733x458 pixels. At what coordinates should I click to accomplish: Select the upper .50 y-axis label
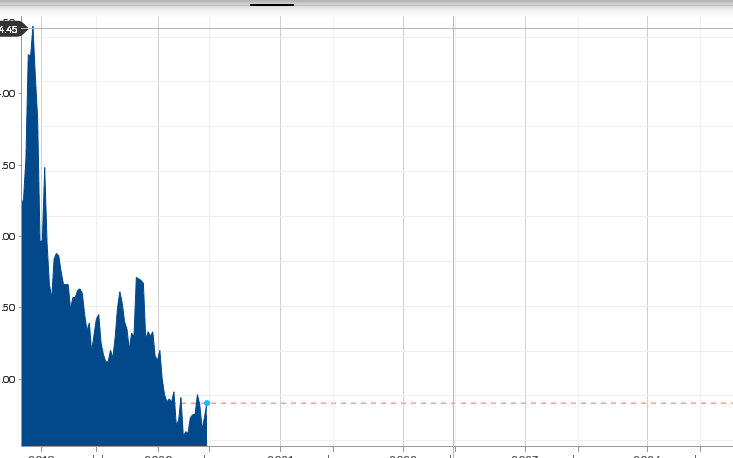[8, 165]
